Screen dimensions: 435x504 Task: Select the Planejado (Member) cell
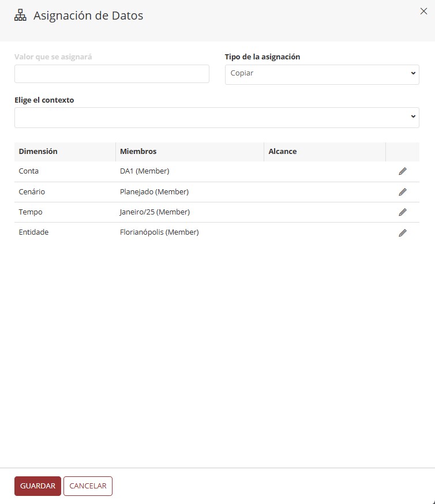154,192
